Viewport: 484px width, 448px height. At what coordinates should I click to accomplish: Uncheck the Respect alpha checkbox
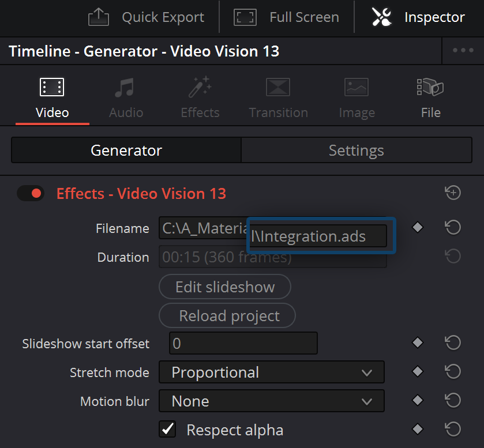point(167,430)
